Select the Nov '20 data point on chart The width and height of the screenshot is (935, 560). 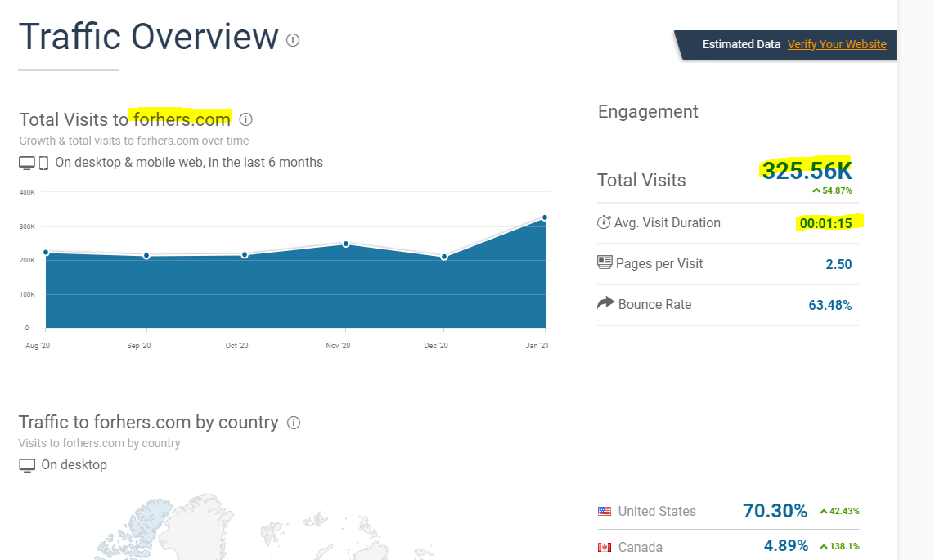click(346, 244)
